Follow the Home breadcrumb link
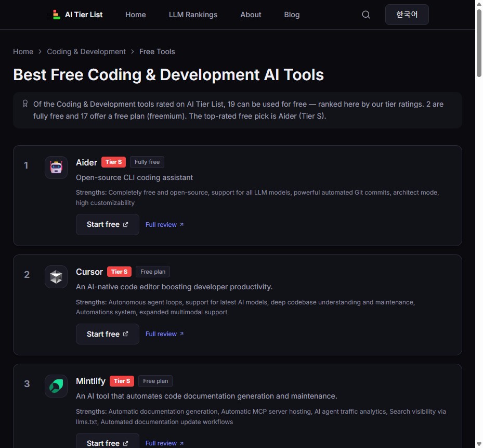Image resolution: width=483 pixels, height=448 pixels. click(23, 52)
